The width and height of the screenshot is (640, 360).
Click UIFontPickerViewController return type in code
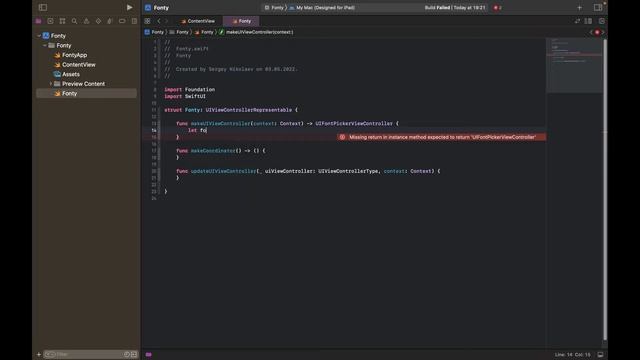pos(353,123)
